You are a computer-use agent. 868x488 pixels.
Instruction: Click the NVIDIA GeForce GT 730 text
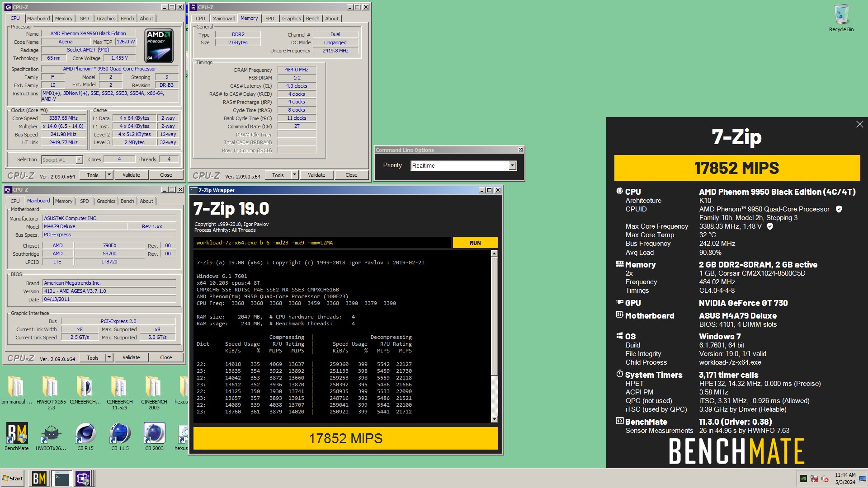point(743,303)
